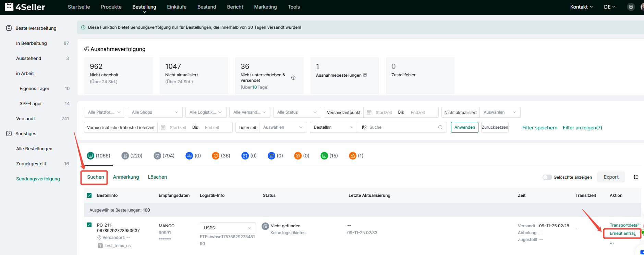Select the orange package status icon (0)
The image size is (644, 255).
click(298, 156)
